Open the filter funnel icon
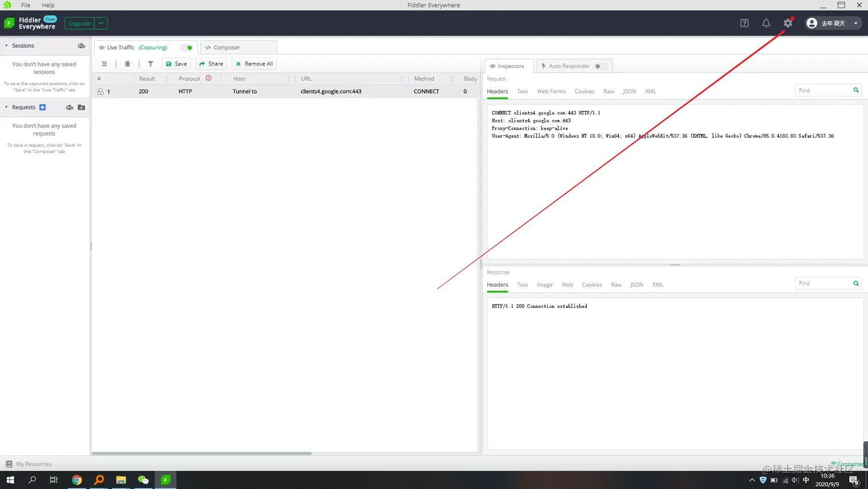Screen dimensions: 868x489 tap(150, 64)
